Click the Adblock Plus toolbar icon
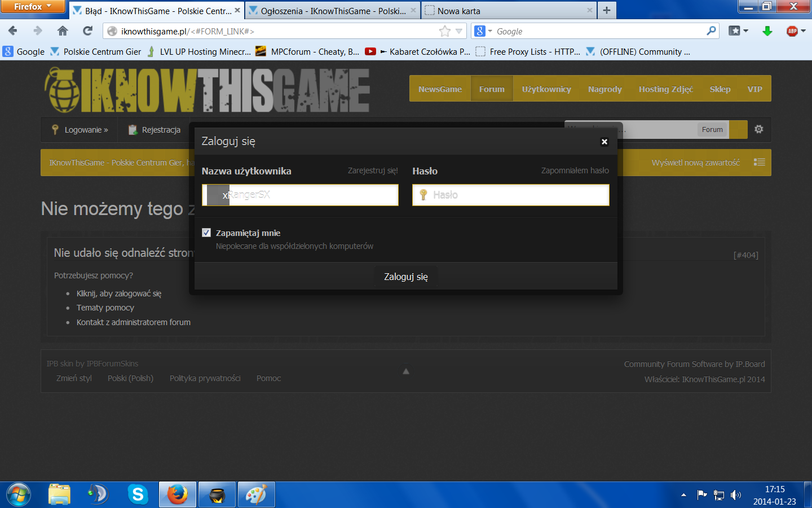The image size is (812, 508). click(792, 31)
